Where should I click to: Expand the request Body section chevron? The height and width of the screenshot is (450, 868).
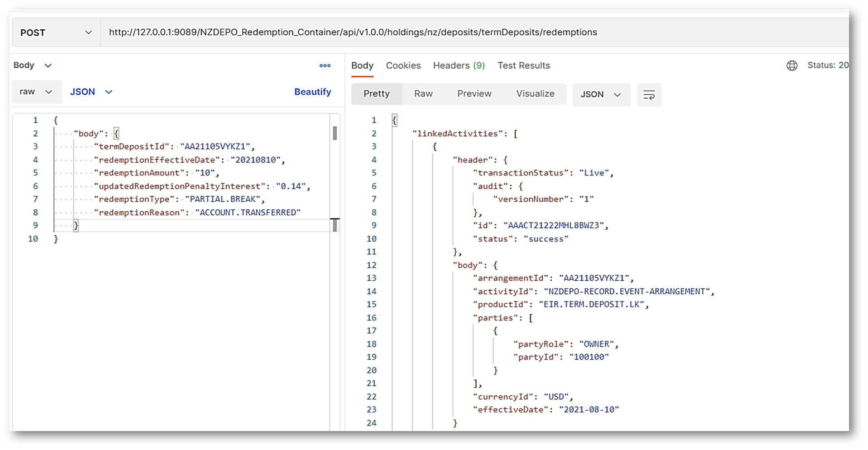pyautogui.click(x=48, y=66)
